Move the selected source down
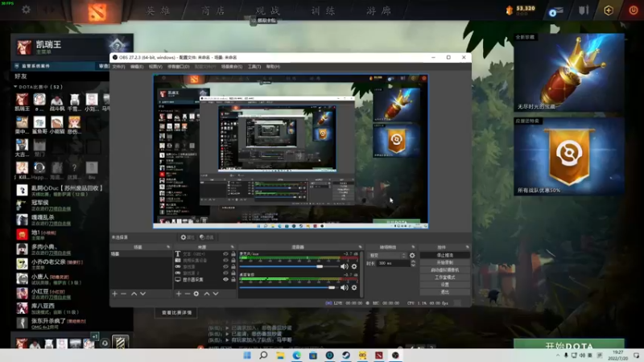 pos(216,294)
